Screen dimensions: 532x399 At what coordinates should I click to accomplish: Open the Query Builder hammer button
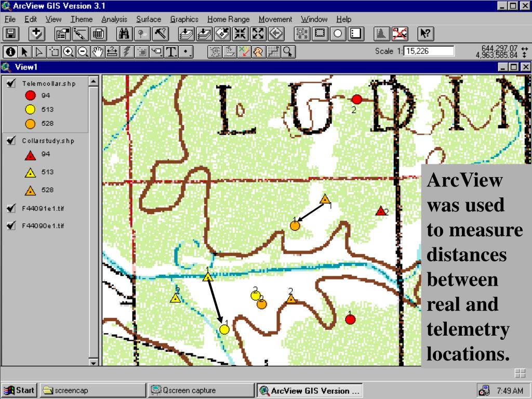[161, 34]
